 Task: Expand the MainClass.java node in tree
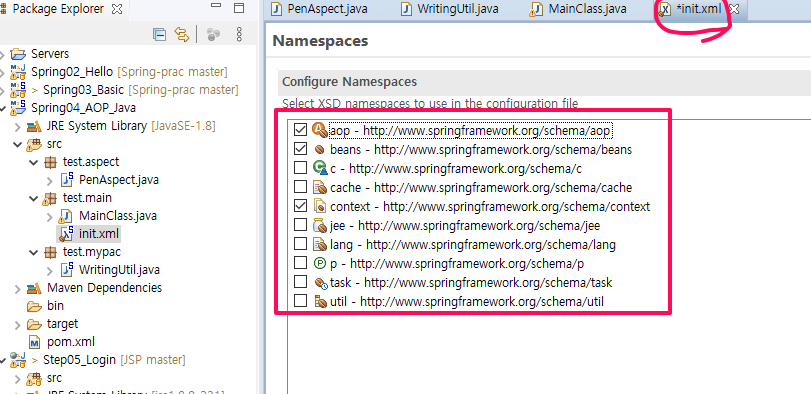pyautogui.click(x=50, y=217)
